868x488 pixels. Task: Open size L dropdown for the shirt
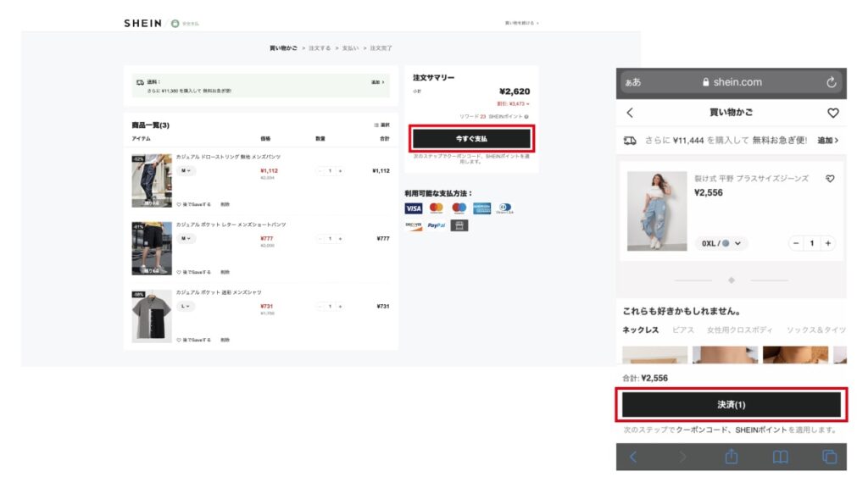(186, 306)
